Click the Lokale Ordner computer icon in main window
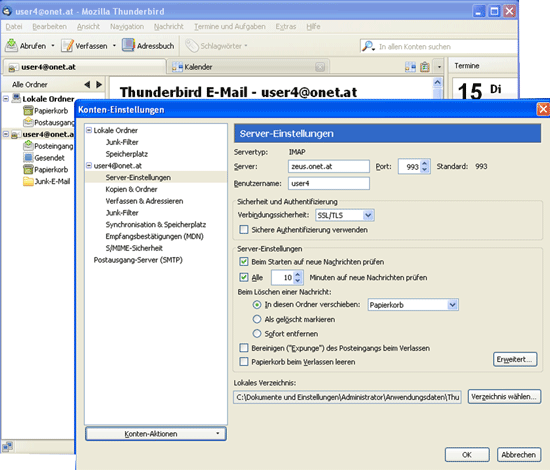 click(x=16, y=98)
